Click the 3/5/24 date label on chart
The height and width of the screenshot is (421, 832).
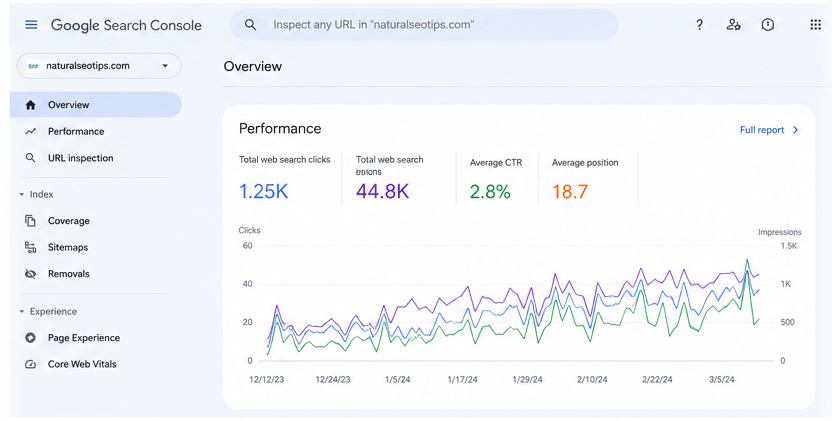[x=722, y=380]
